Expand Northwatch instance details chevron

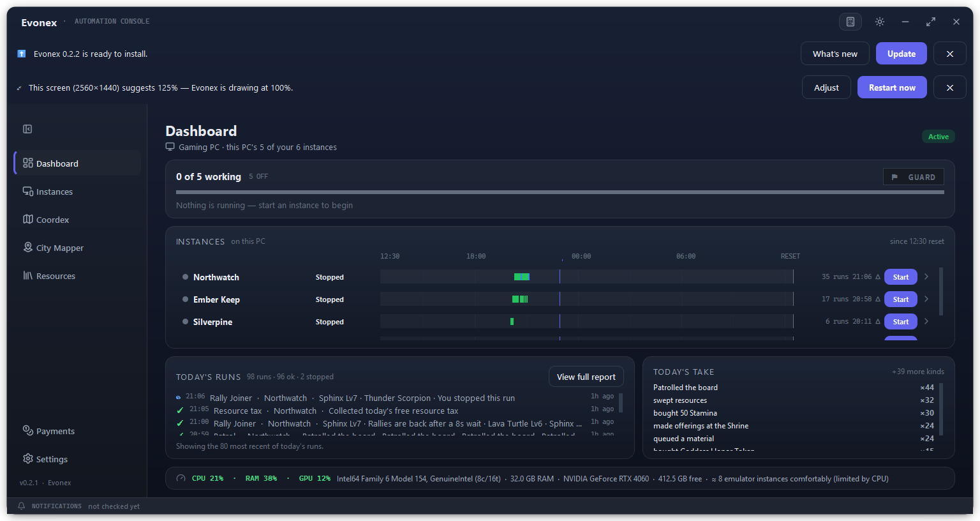[x=926, y=276]
